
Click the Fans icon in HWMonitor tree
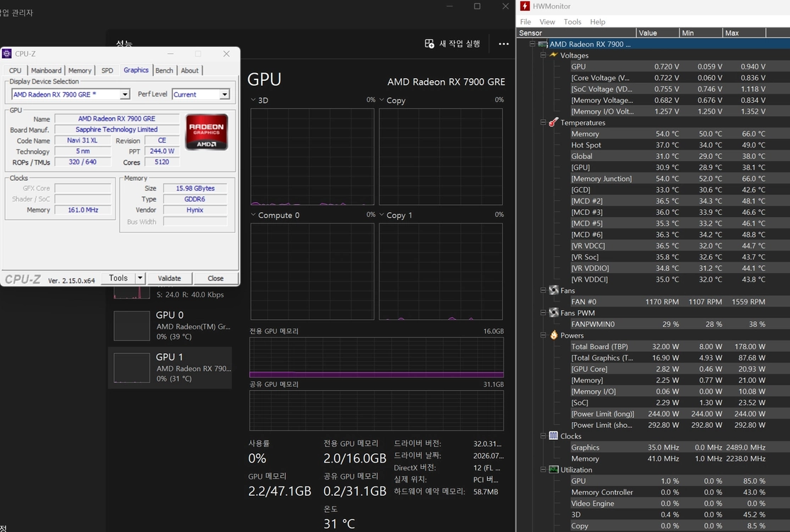(554, 290)
